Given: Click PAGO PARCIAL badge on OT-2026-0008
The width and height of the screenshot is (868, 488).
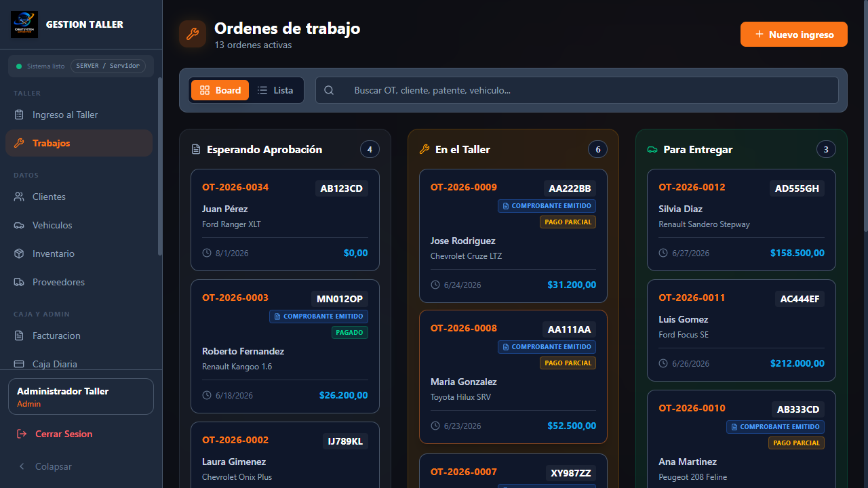Looking at the screenshot, I should click(568, 363).
